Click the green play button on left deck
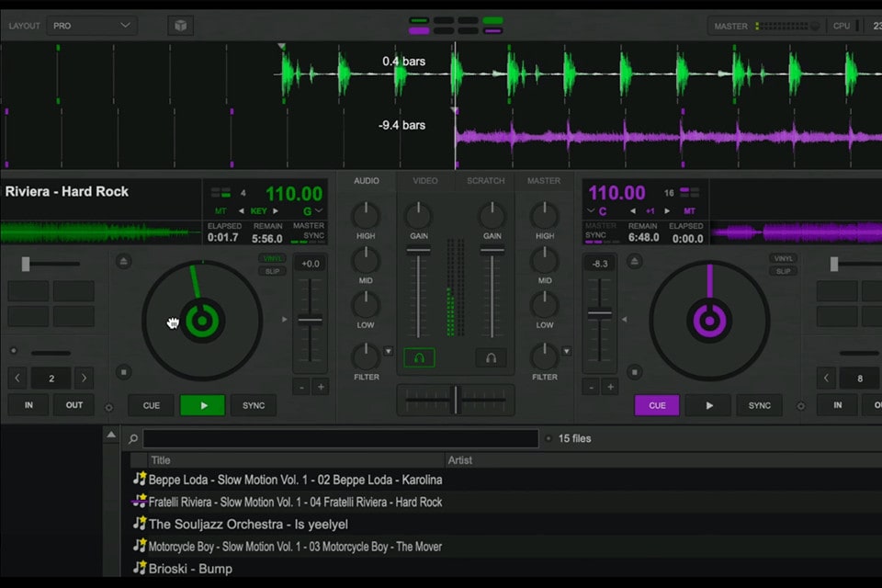This screenshot has height=588, width=882. coord(203,405)
